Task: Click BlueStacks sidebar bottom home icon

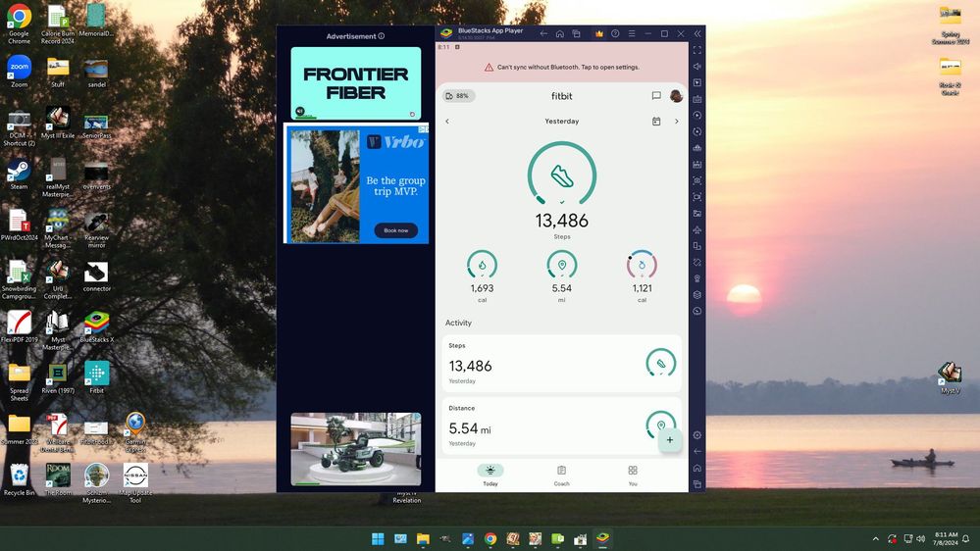Action: coord(697,468)
